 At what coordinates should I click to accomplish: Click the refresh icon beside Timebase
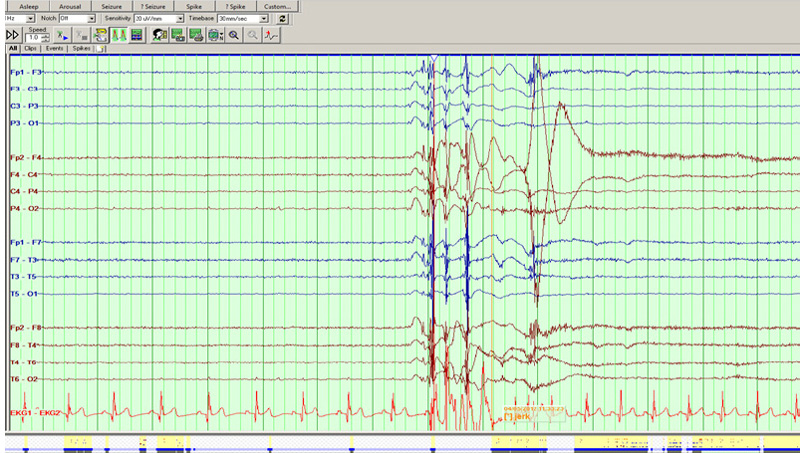point(282,19)
